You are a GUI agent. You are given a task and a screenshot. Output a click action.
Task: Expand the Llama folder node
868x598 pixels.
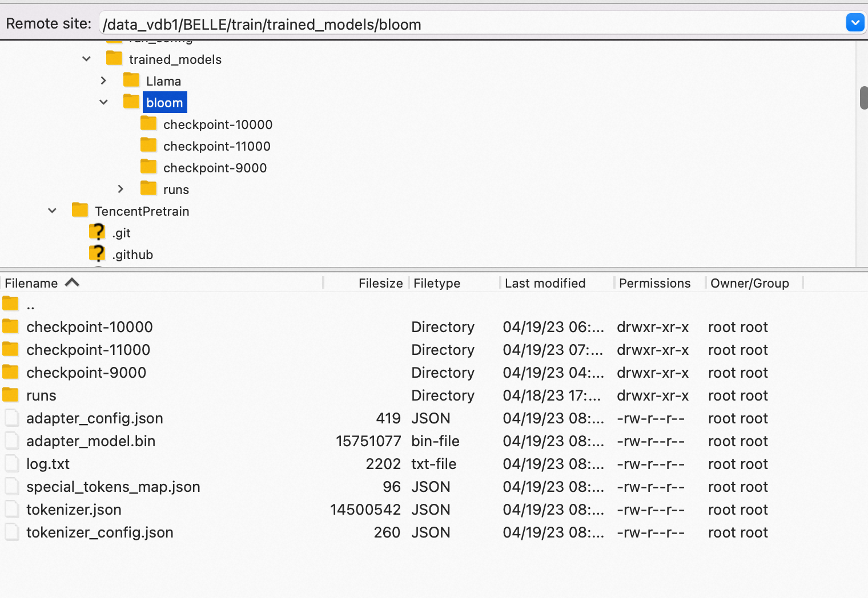[104, 80]
